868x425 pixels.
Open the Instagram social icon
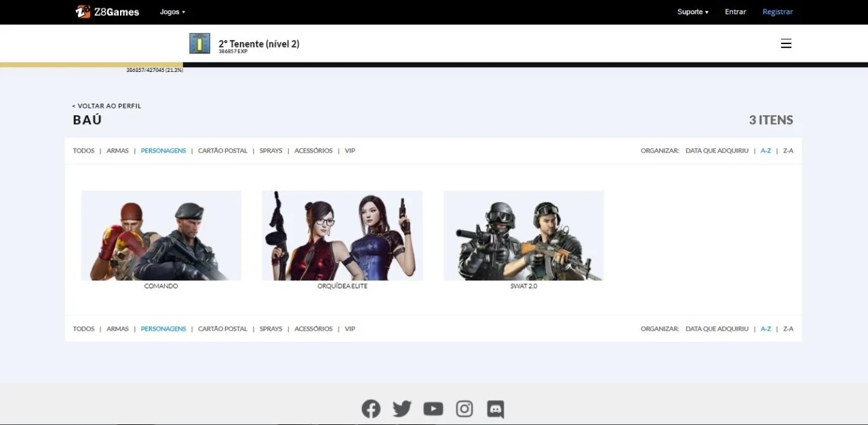coord(465,409)
